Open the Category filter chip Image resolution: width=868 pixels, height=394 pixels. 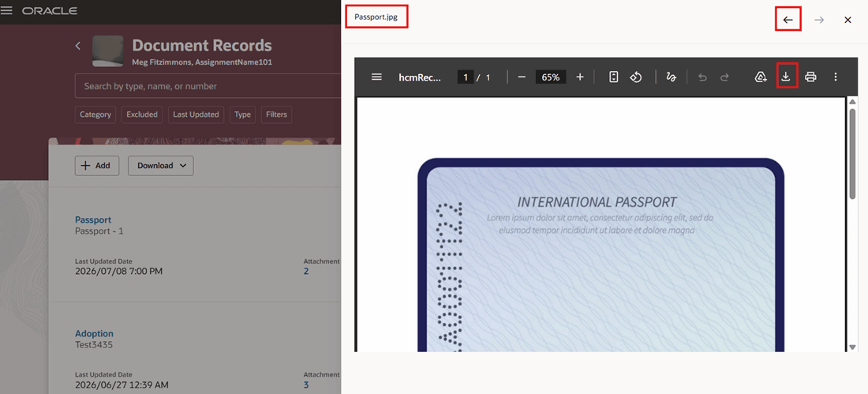(95, 114)
